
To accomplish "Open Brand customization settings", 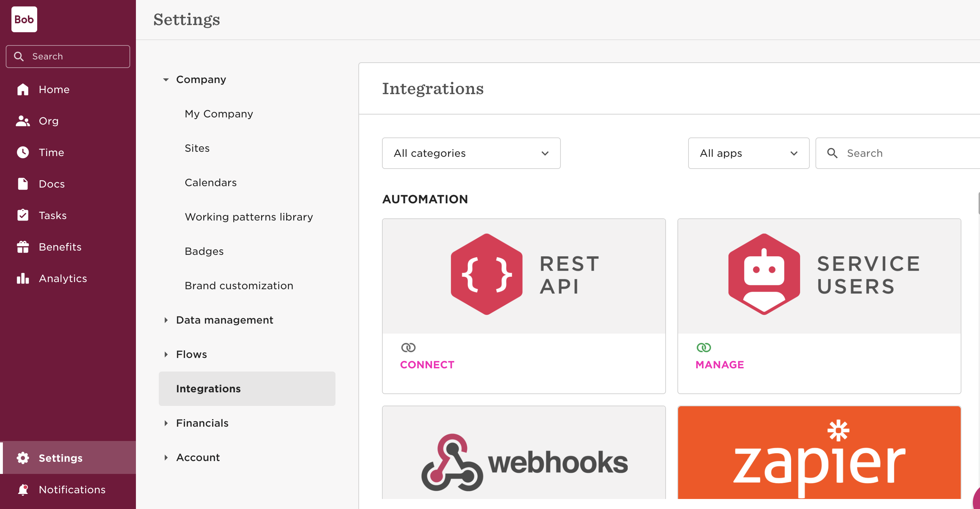I will [x=239, y=286].
